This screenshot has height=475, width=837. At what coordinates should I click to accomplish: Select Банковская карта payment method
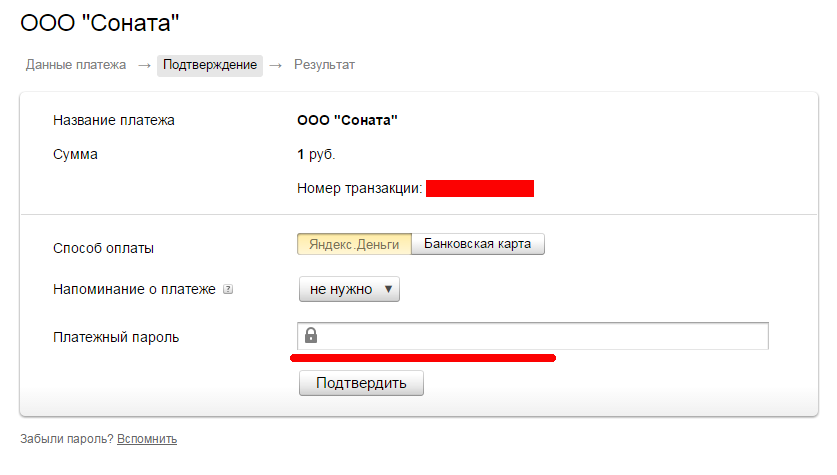tap(478, 244)
